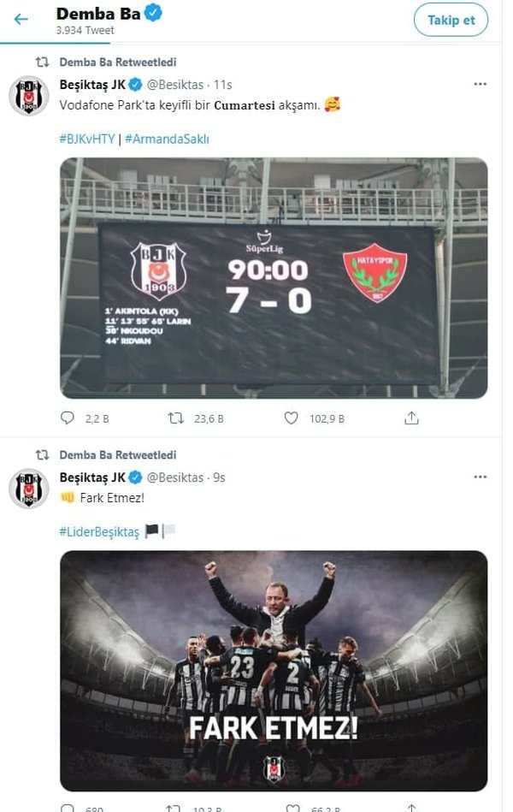Open the @Besiktas handle on the second tweet

[x=175, y=477]
